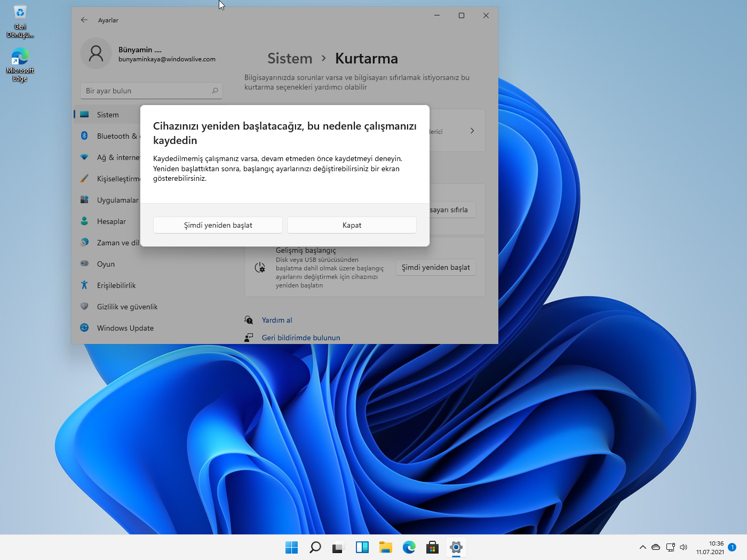Open Microsoft Store from the taskbar

432,547
